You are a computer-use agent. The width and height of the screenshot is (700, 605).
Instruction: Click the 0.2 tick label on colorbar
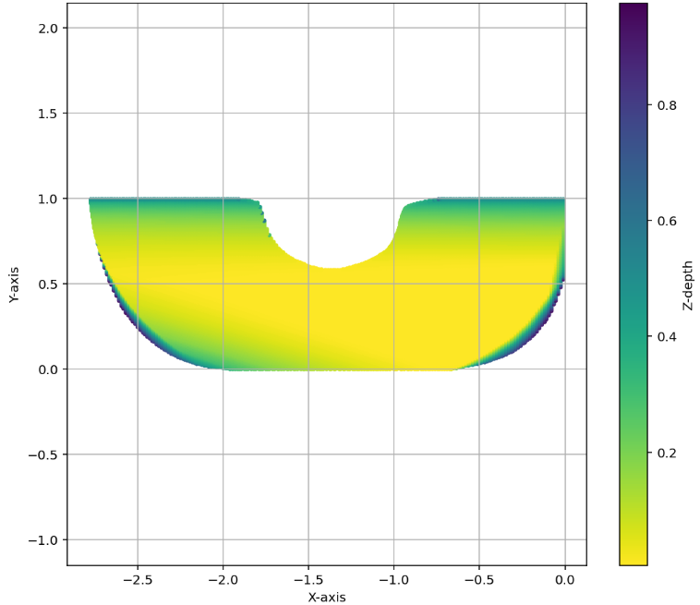(667, 454)
